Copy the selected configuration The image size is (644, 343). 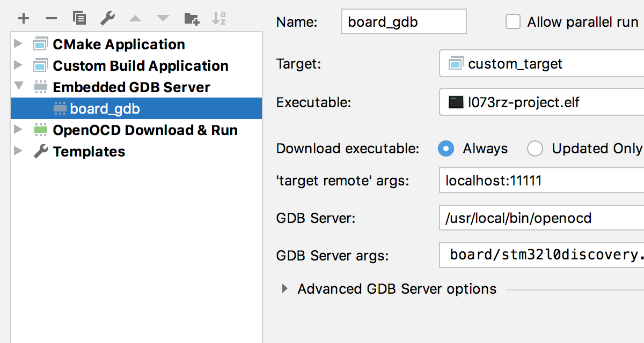tap(79, 18)
